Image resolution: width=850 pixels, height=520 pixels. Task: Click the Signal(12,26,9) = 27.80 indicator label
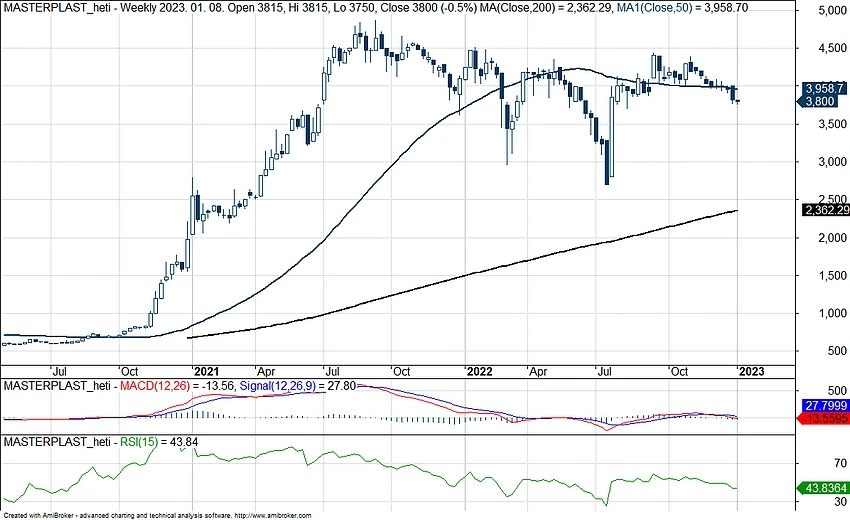coord(298,386)
